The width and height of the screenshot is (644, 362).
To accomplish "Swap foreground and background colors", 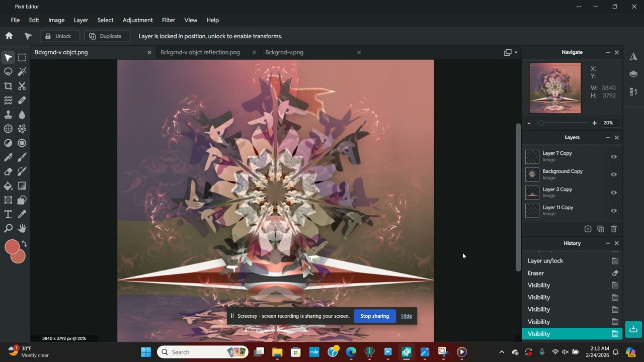I will tap(24, 244).
